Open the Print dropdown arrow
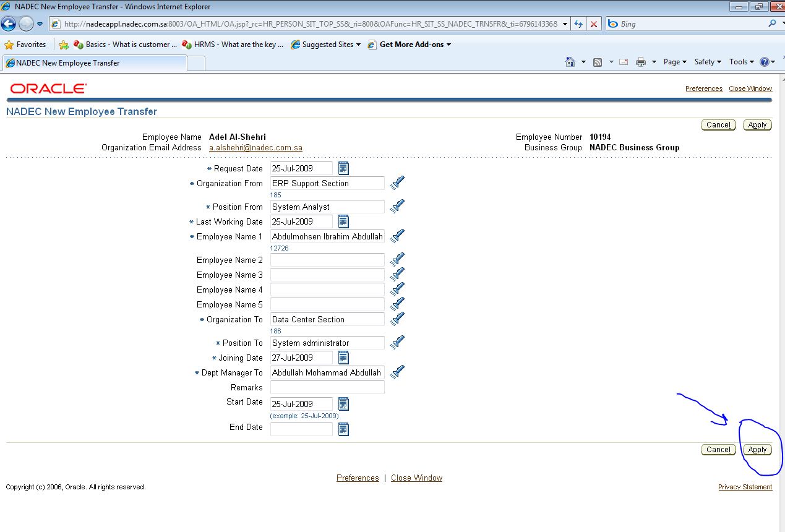This screenshot has width=785, height=532. (654, 62)
